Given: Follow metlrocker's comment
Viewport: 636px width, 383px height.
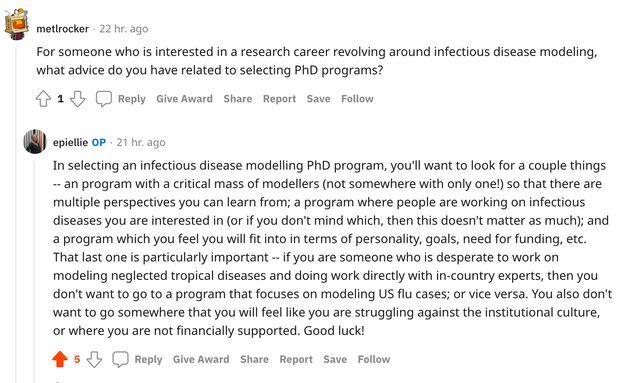Looking at the screenshot, I should point(357,99).
